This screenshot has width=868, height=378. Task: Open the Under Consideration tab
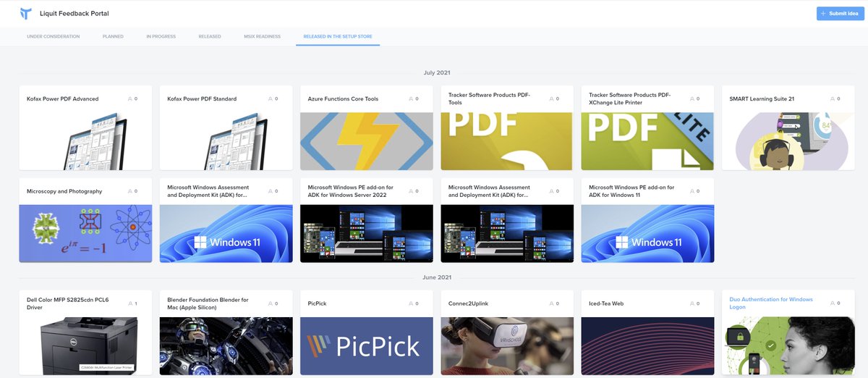point(54,36)
